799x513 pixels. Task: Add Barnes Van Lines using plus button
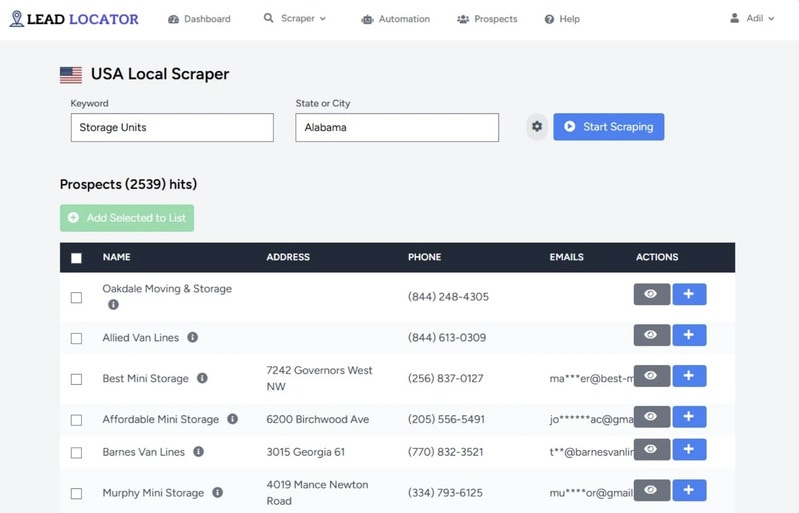point(689,450)
